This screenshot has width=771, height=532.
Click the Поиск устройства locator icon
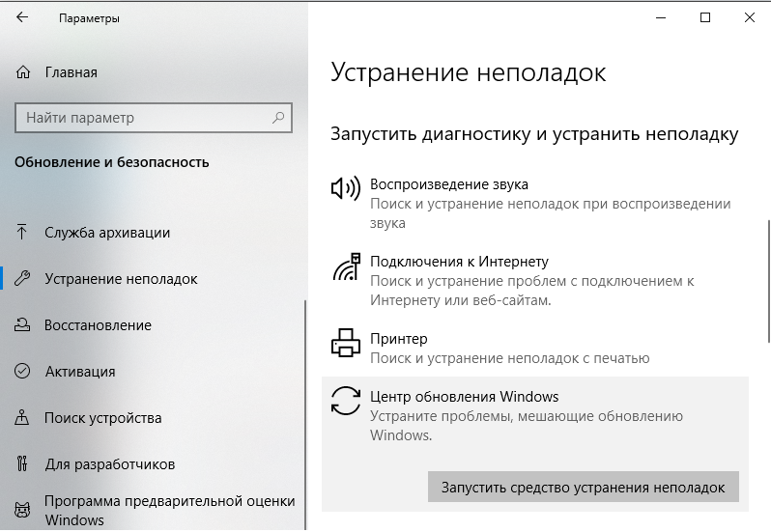click(x=22, y=417)
